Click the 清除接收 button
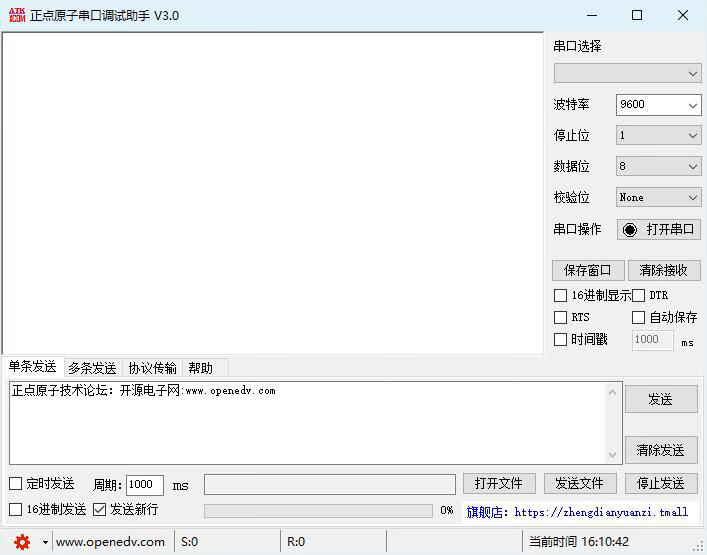 coord(663,270)
